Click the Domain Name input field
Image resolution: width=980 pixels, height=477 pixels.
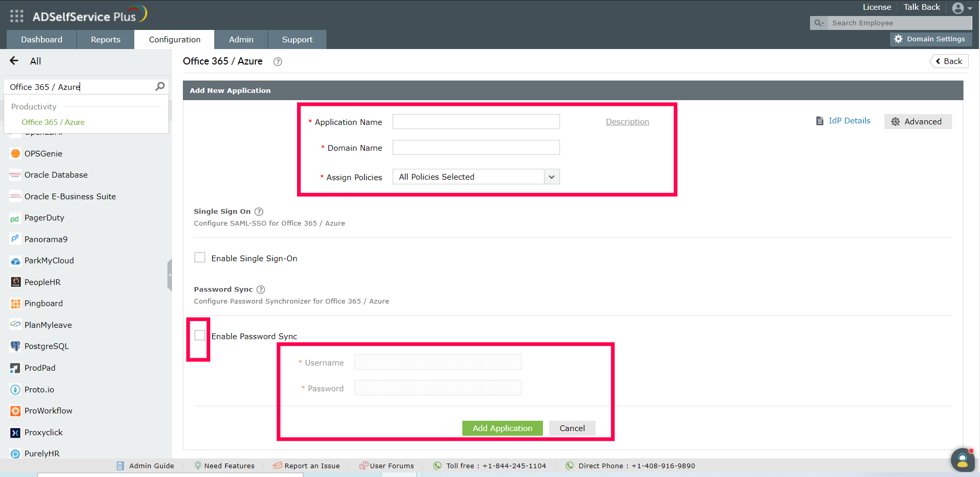[476, 148]
